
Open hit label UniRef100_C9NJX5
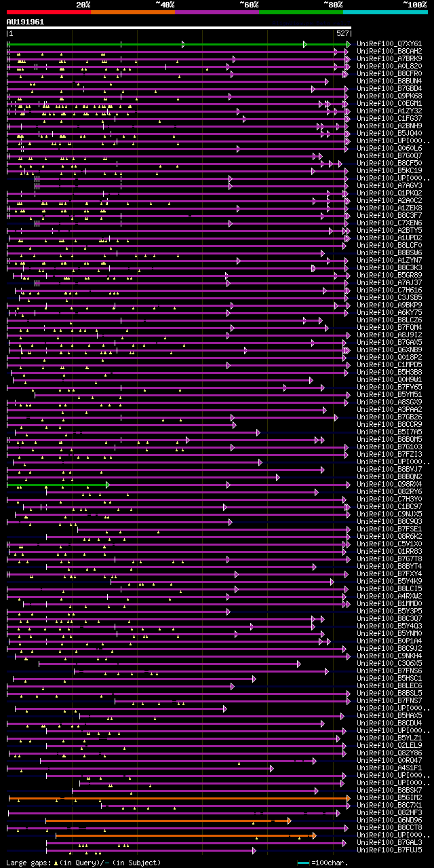389,514
